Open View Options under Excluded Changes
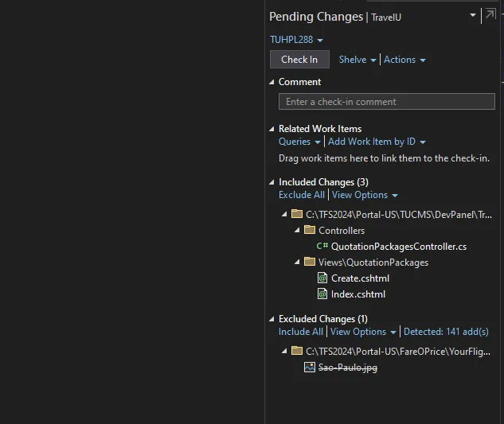Screen dimensions: 504x424 click(x=363, y=332)
